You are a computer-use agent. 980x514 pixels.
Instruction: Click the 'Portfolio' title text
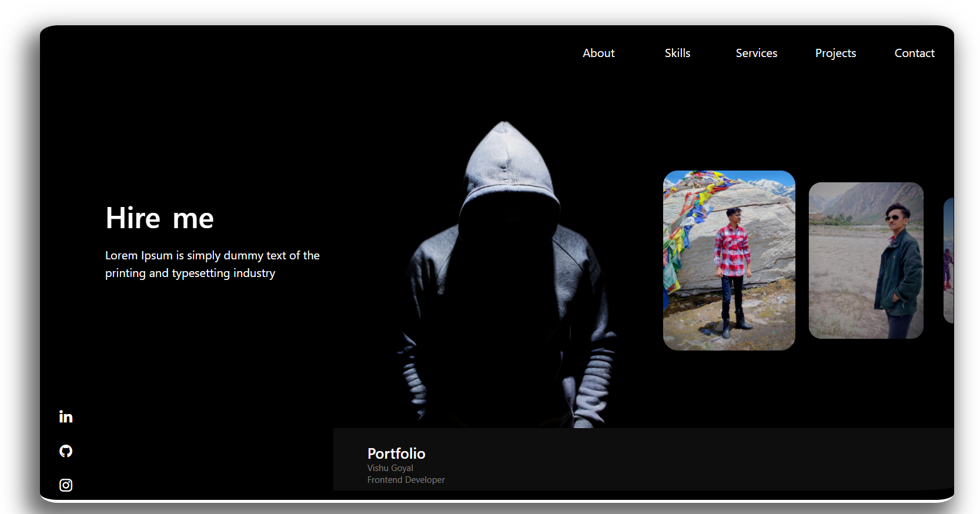point(396,453)
